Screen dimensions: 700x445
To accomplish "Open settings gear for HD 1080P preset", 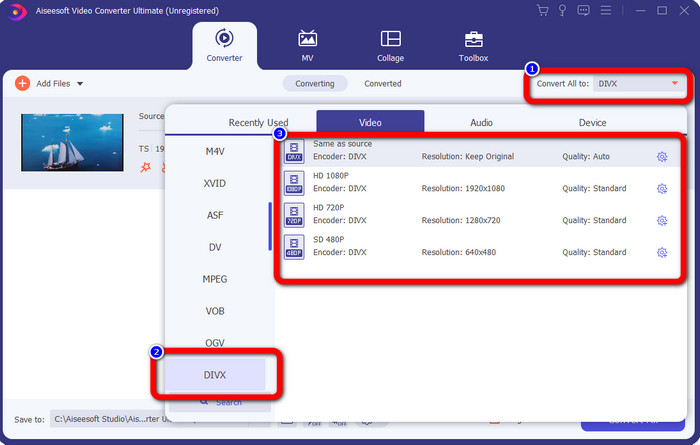I will pos(662,189).
